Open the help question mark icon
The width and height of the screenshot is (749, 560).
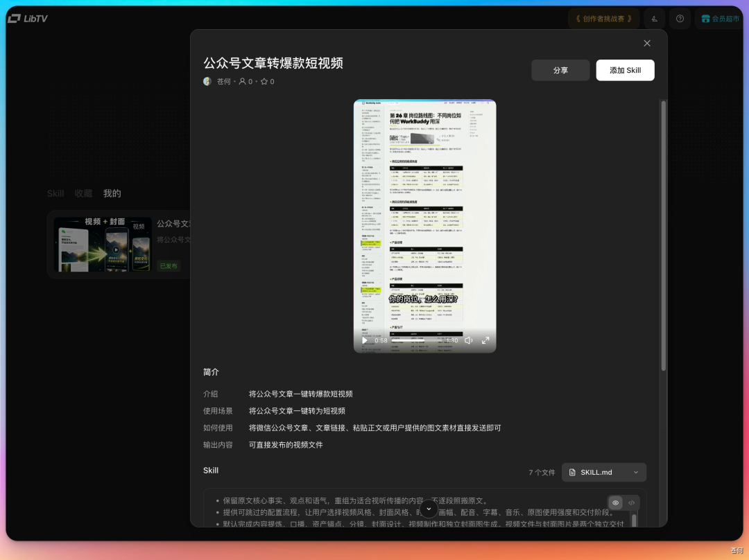pos(680,19)
